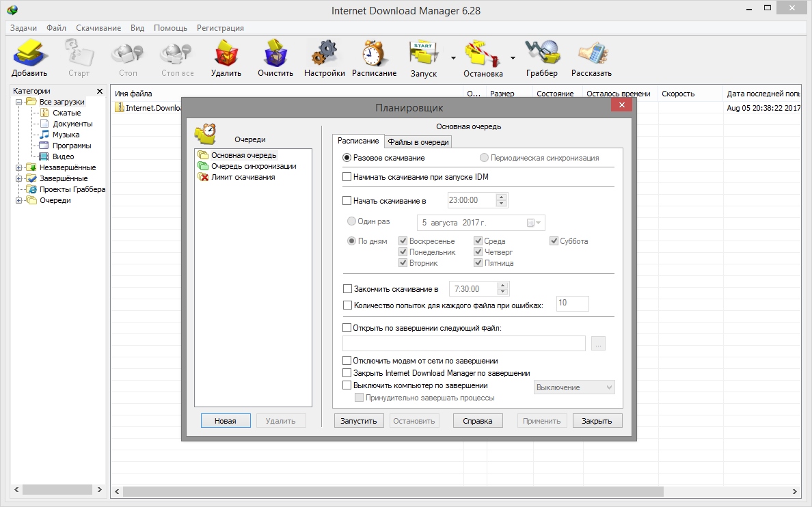This screenshot has width=812, height=507.
Task: Enable Отключить модем от сети по завершении
Action: click(347, 361)
